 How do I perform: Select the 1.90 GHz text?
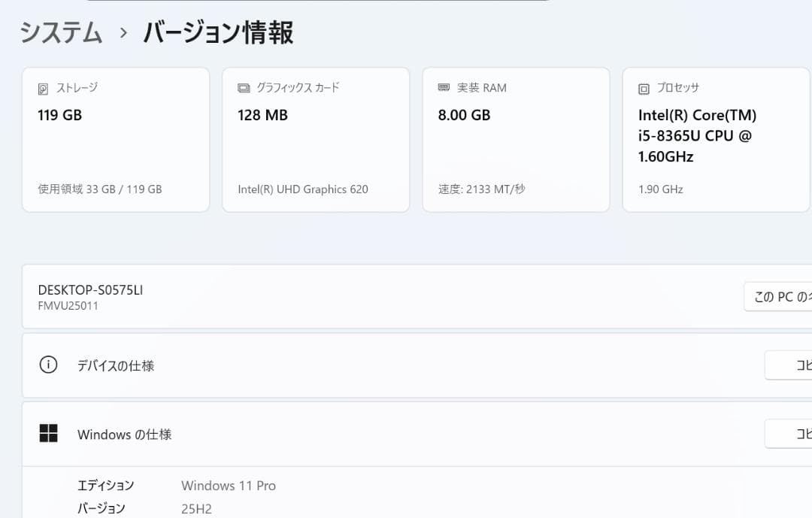tap(661, 189)
